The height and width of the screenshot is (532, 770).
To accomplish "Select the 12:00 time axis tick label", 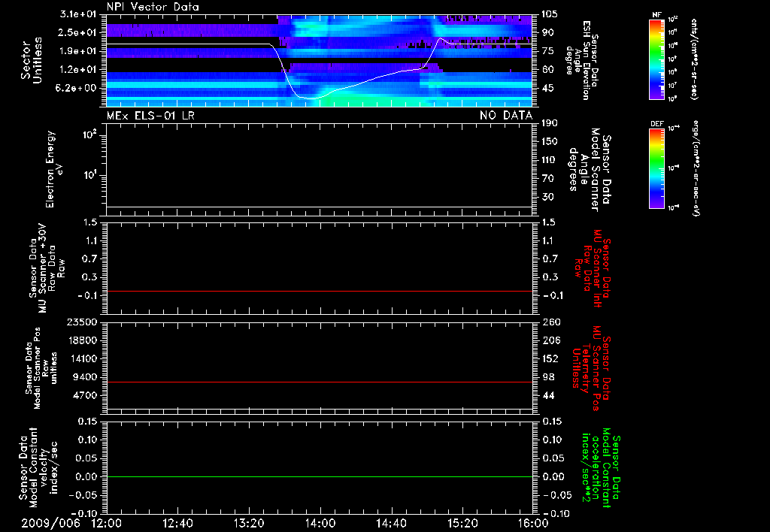I will point(106,523).
